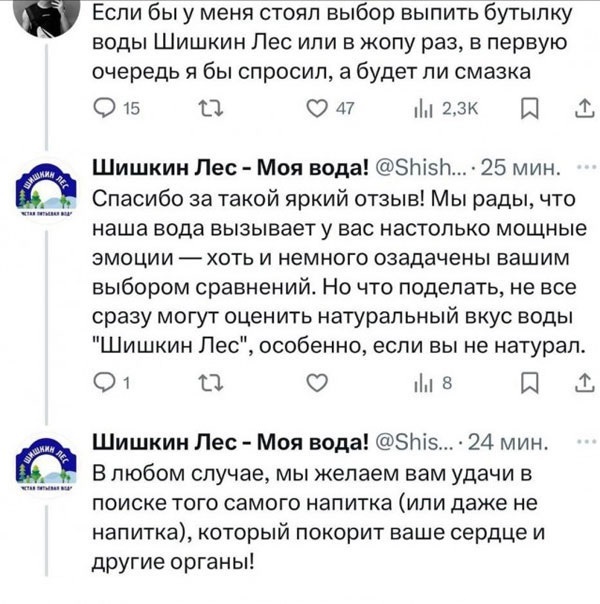
Task: Bookmark the 25 мин. Шишкин Лес reply
Action: (x=529, y=382)
